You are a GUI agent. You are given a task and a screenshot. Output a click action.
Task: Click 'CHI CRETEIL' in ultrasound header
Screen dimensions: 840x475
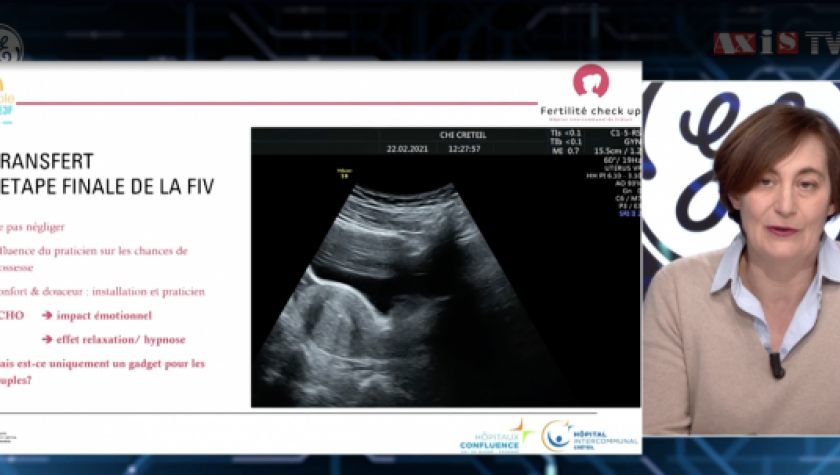pyautogui.click(x=463, y=135)
